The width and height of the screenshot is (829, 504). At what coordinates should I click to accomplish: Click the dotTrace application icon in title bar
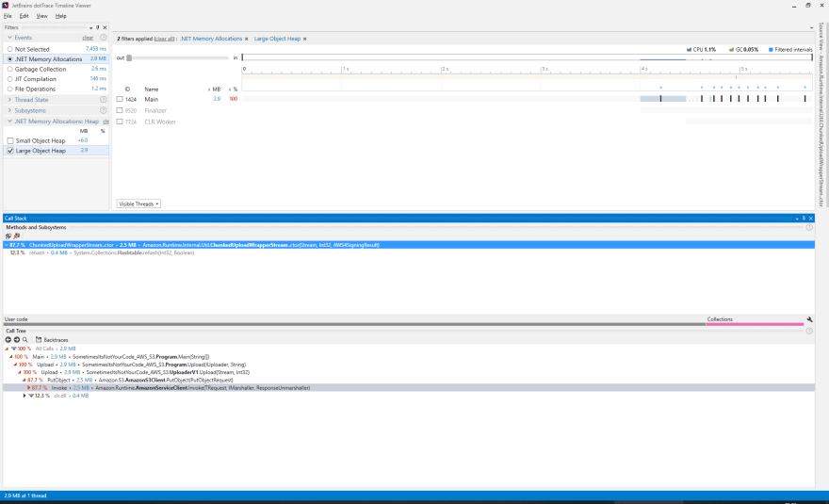[x=6, y=6]
